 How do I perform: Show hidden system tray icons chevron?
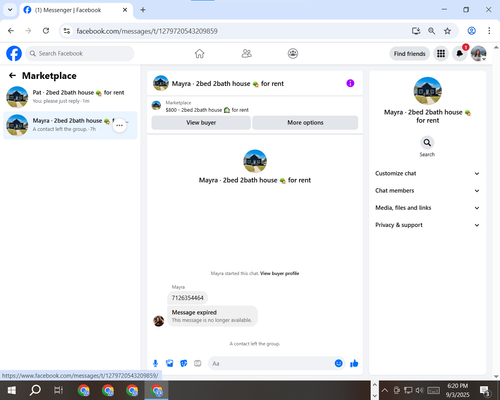point(385,390)
